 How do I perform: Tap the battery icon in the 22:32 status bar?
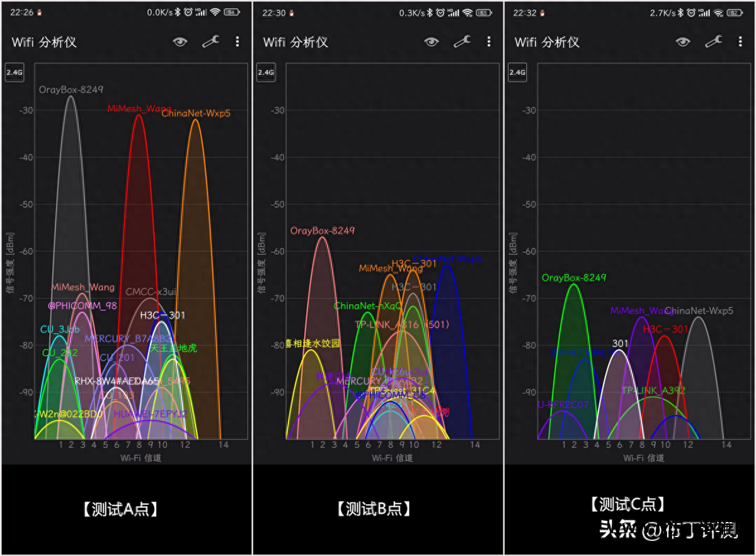tap(735, 13)
